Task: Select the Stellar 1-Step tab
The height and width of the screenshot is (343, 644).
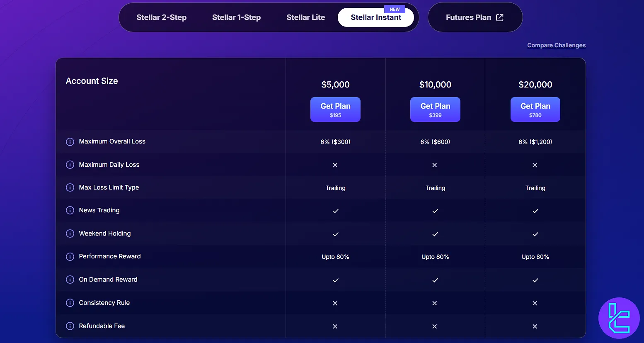Action: click(x=236, y=17)
